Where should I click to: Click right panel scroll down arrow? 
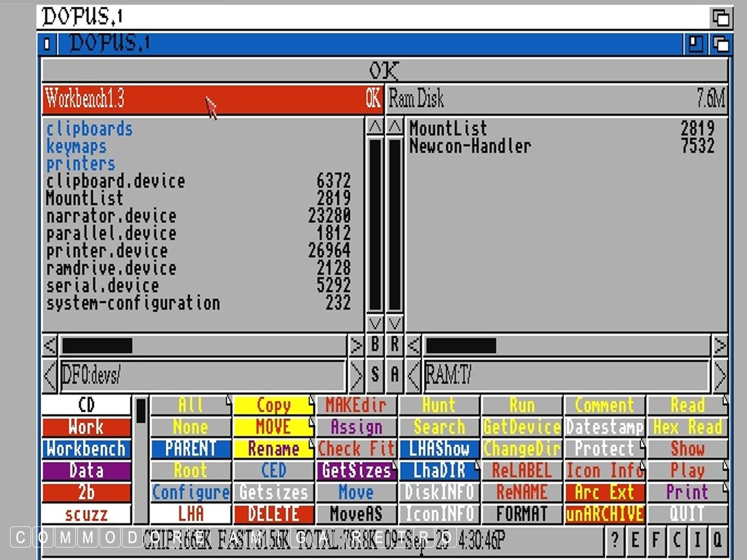395,324
